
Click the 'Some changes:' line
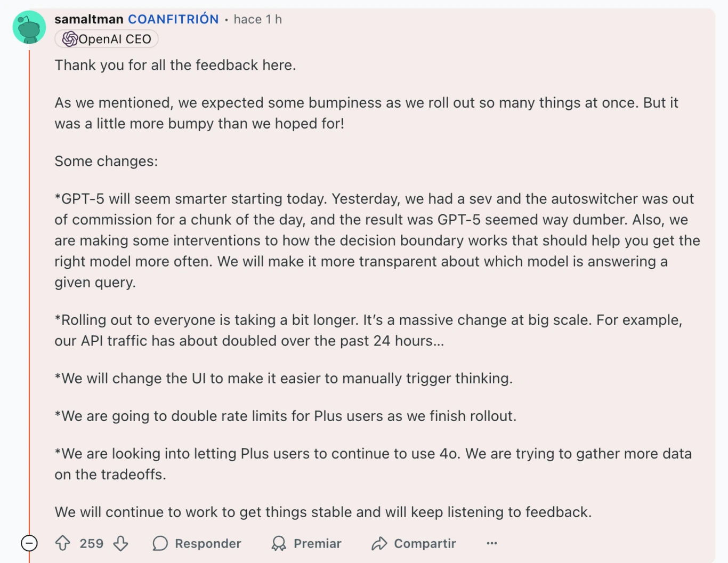[106, 161]
